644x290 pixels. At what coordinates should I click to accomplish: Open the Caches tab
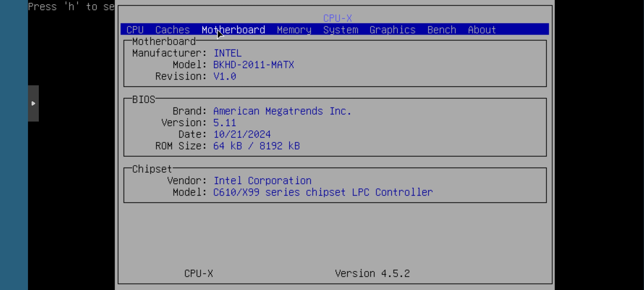click(172, 30)
